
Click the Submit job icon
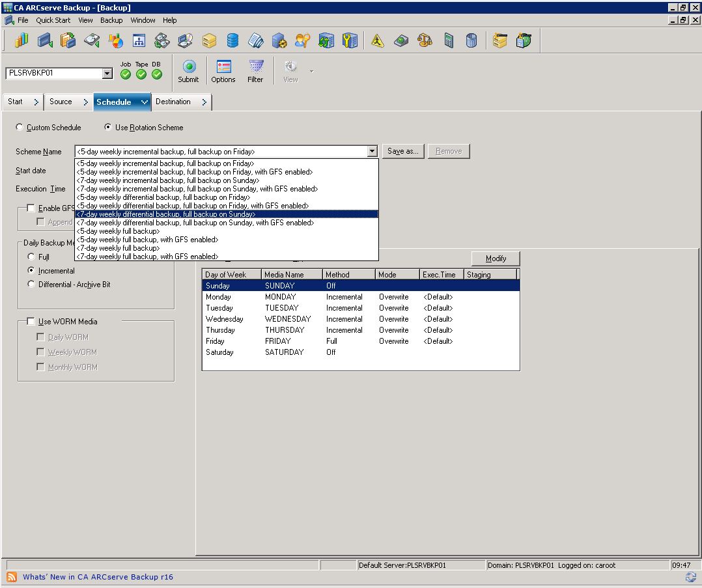click(x=188, y=70)
